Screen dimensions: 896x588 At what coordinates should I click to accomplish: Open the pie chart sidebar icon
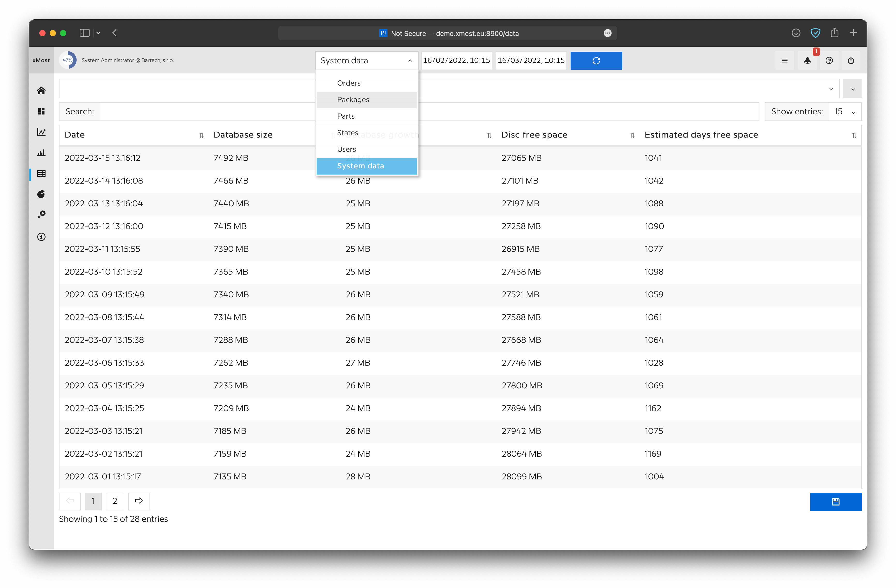click(x=41, y=194)
